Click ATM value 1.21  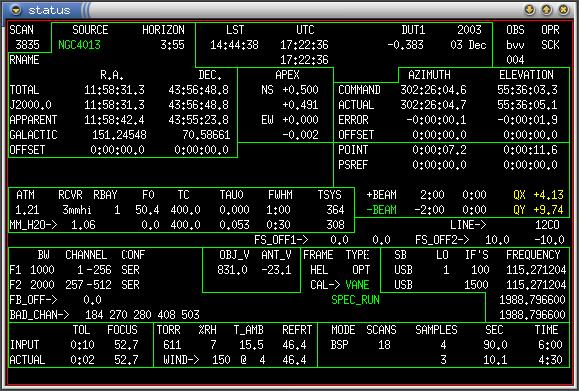click(27, 210)
